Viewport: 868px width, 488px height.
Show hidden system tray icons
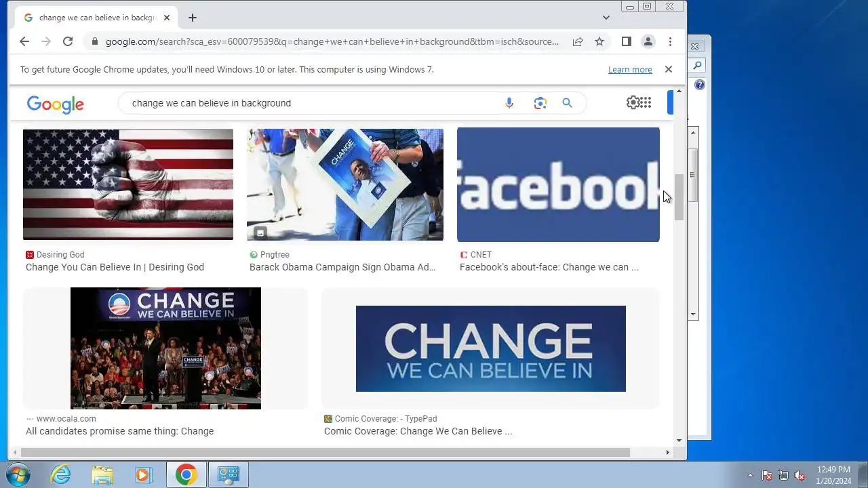[750, 475]
